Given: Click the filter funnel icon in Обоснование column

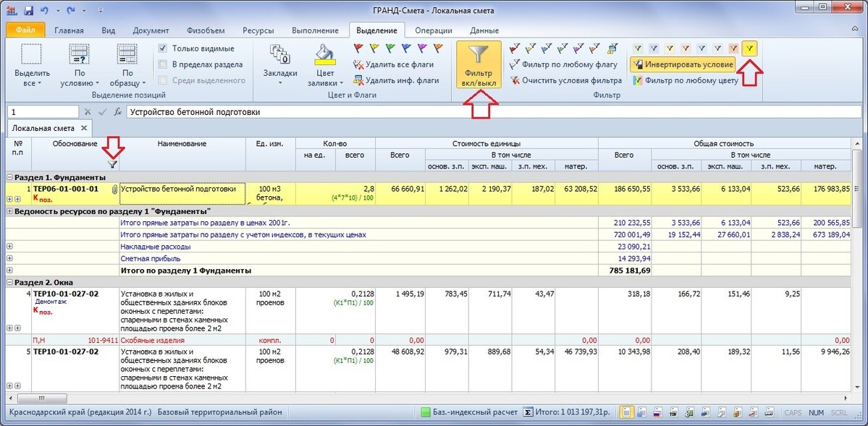Looking at the screenshot, I should coord(112,164).
